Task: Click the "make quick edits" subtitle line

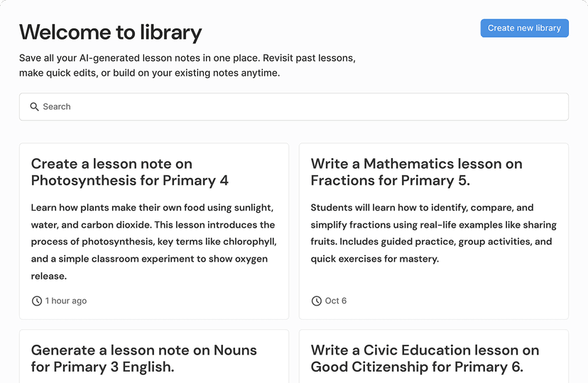Action: pyautogui.click(x=149, y=72)
